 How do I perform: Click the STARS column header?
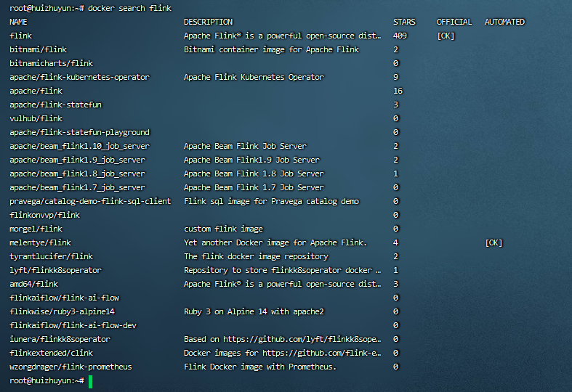(404, 22)
